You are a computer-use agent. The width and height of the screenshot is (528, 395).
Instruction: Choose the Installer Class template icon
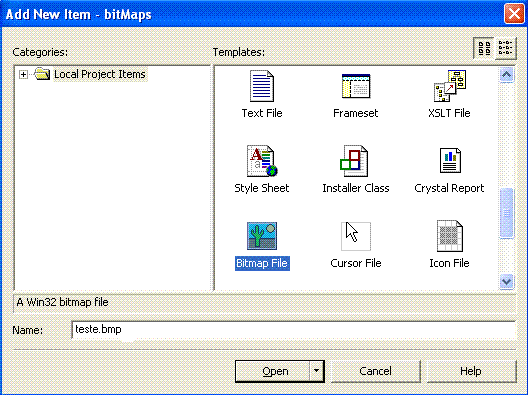(x=354, y=161)
